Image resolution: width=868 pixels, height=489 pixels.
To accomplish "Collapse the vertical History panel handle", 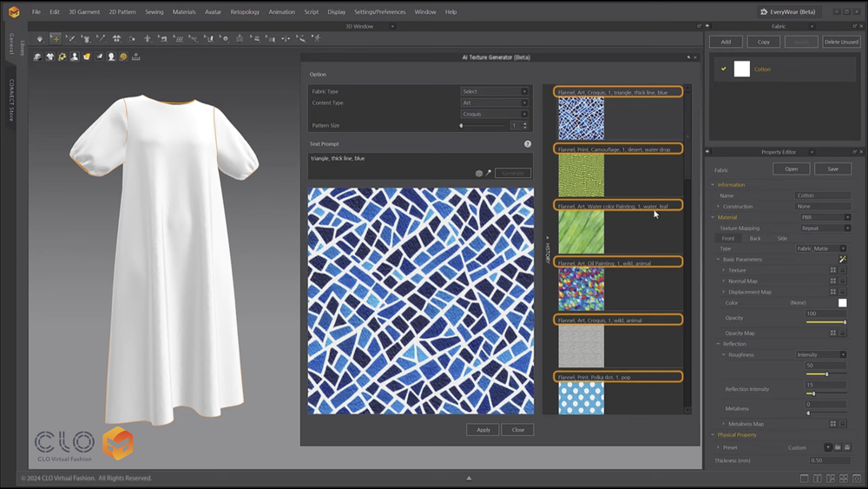I will [x=547, y=248].
